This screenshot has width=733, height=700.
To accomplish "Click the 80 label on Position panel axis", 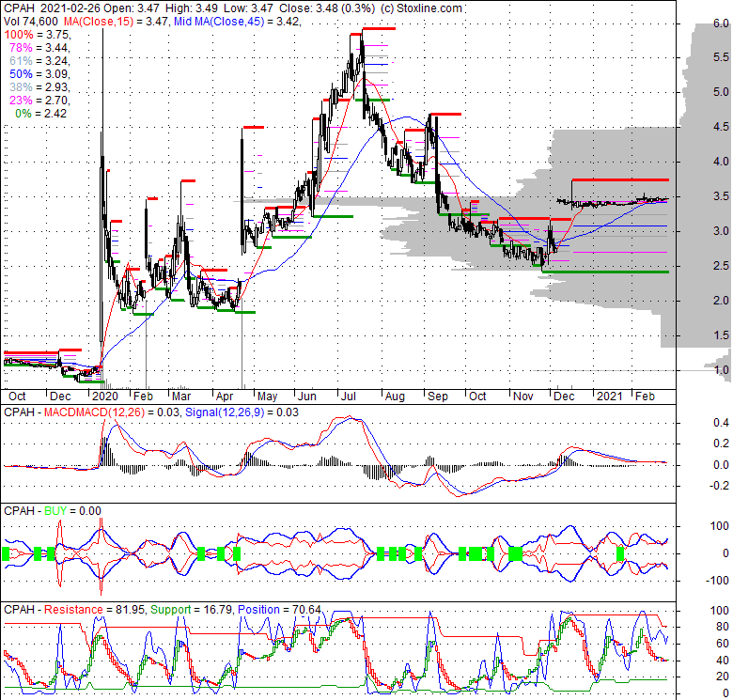I will click(x=723, y=627).
